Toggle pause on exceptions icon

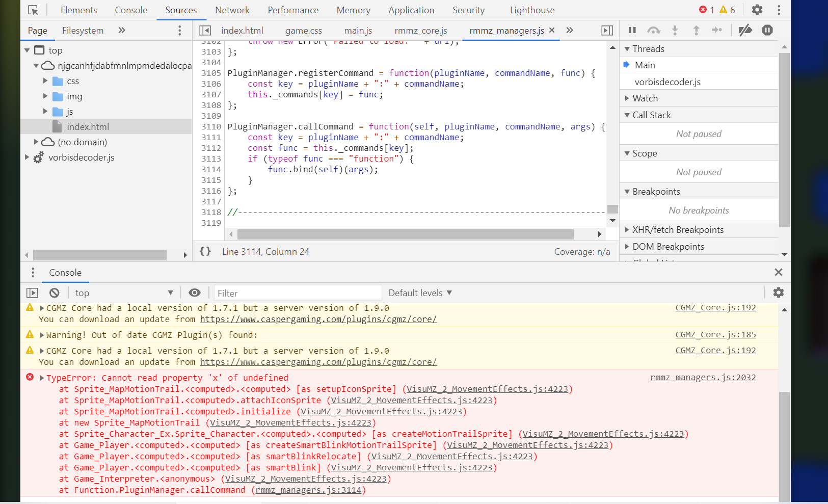(x=767, y=30)
